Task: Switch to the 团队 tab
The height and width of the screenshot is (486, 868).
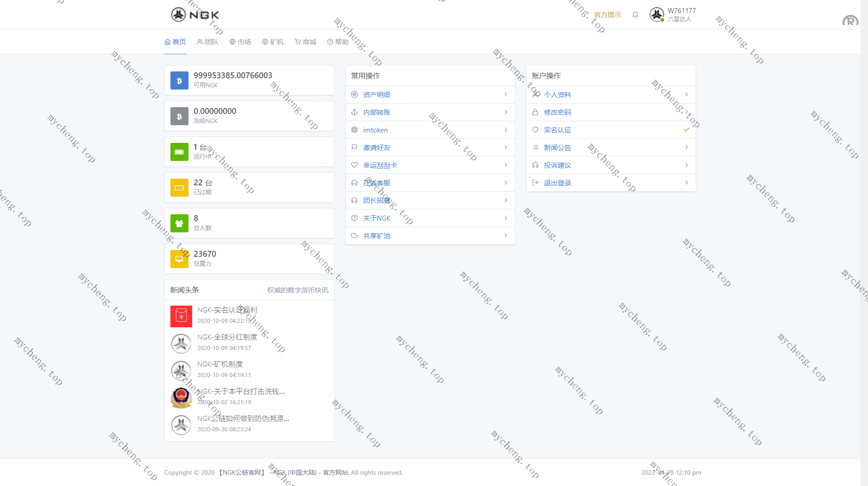Action: coord(208,42)
